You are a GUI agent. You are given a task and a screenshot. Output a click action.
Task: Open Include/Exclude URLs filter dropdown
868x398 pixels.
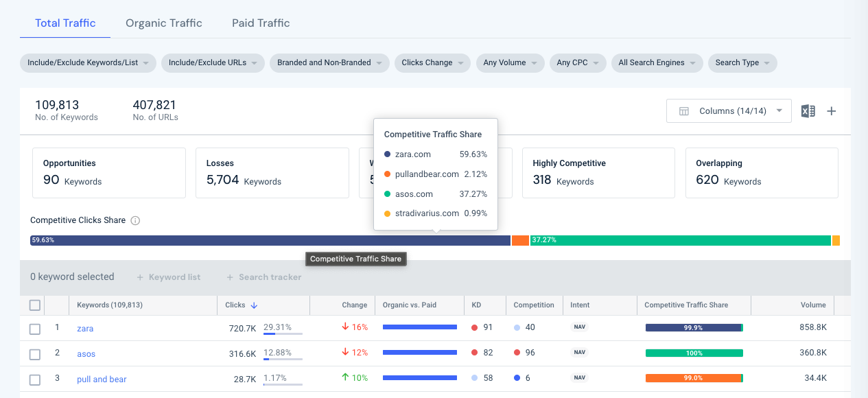click(x=213, y=62)
